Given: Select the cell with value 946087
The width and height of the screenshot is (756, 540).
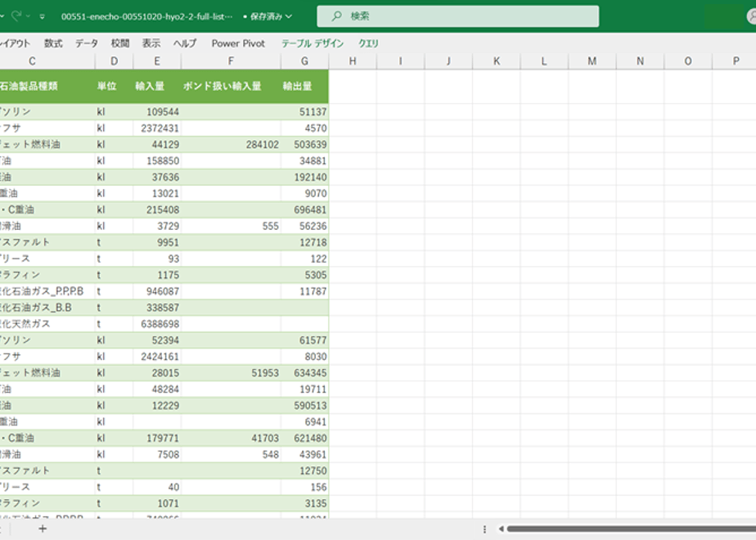Looking at the screenshot, I should point(157,291).
